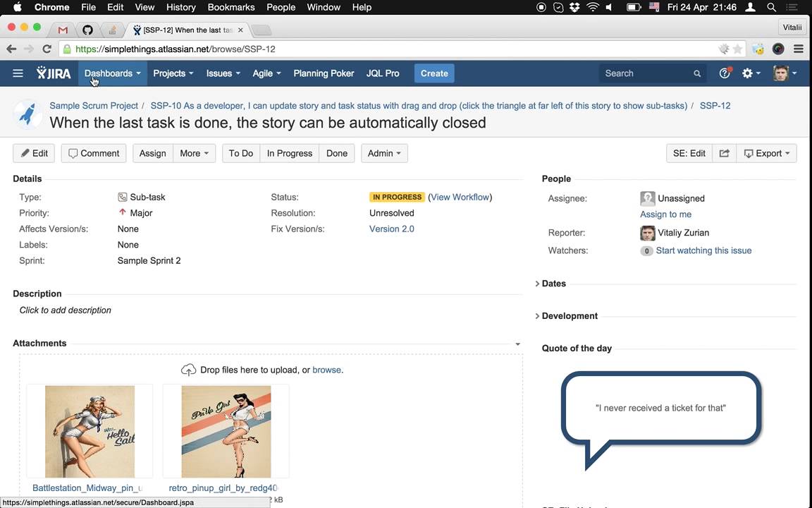The image size is (812, 508).
Task: Open the Projects menu
Action: click(x=173, y=73)
